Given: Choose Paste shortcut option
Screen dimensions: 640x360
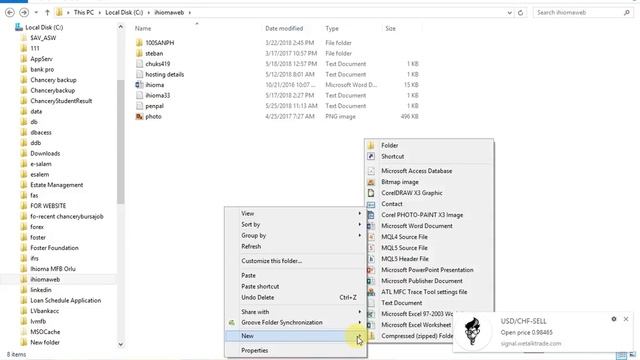Looking at the screenshot, I should click(296, 287).
